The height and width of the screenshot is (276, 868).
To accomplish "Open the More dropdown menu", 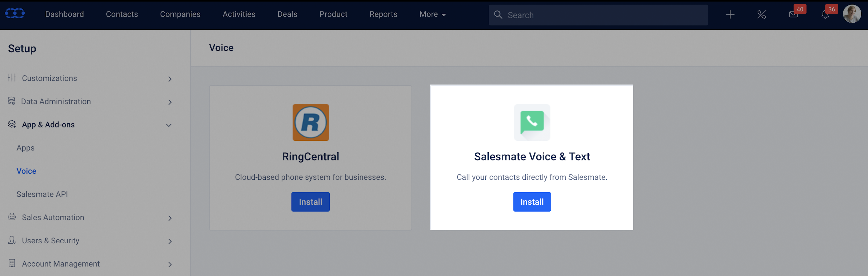I will (433, 14).
